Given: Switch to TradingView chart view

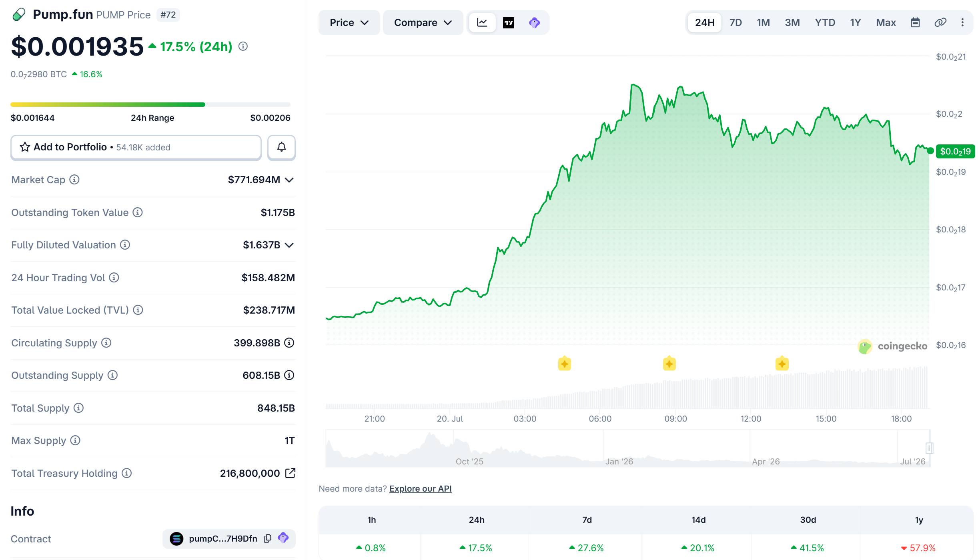Looking at the screenshot, I should point(509,23).
